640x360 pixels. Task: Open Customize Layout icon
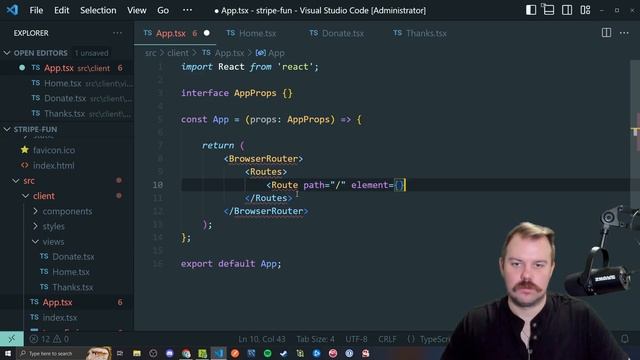(x=585, y=10)
